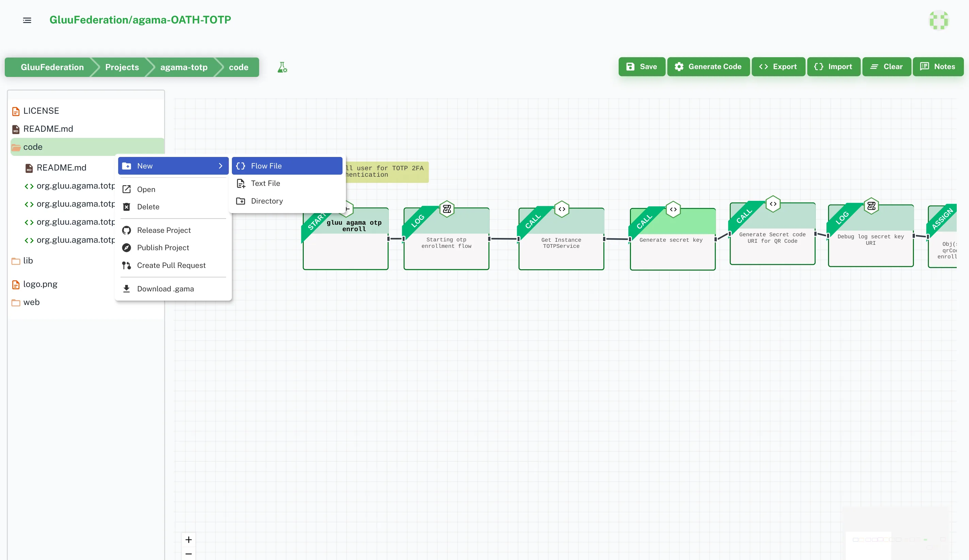969x560 pixels.
Task: Click the code icon on Get Instance TOTPService node
Action: pyautogui.click(x=562, y=209)
